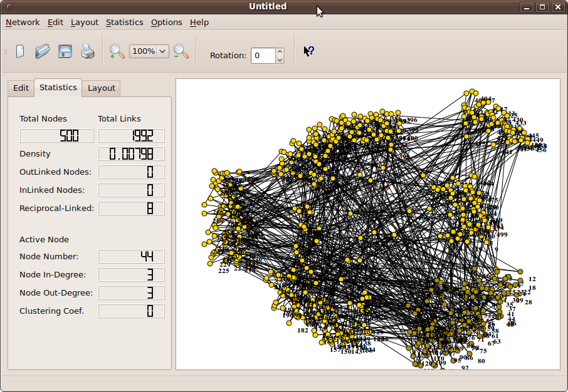The height and width of the screenshot is (392, 568).
Task: Open the zoom percentage dropdown
Action: click(x=162, y=51)
